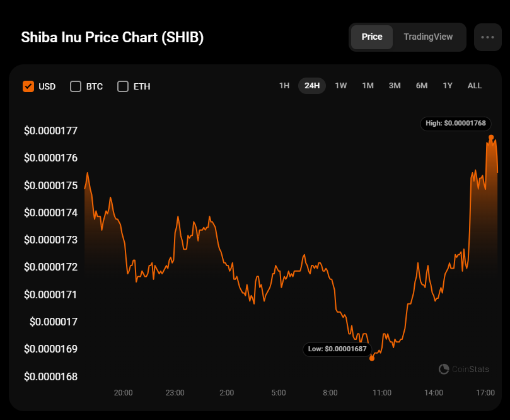510x420 pixels.
Task: Select the 24H time range
Action: [x=312, y=86]
